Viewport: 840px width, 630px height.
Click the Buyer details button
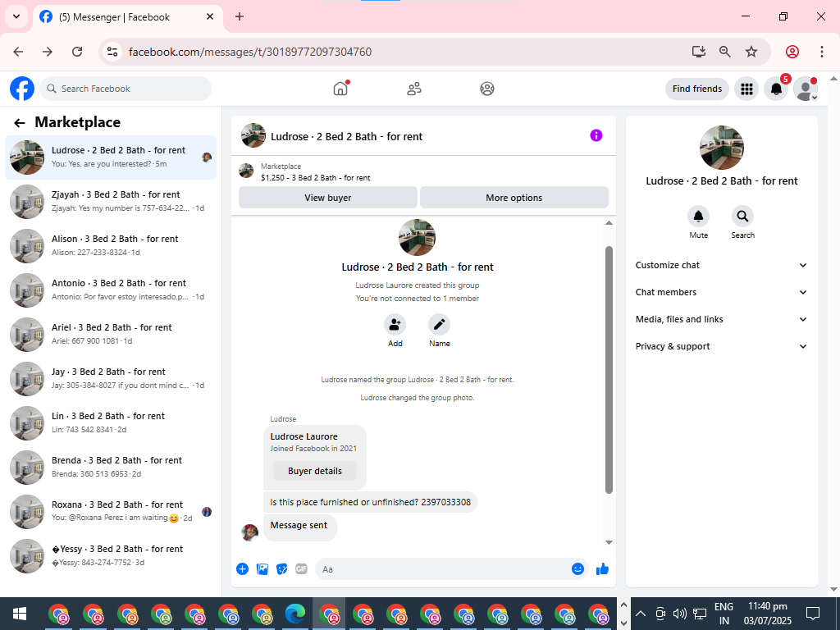click(x=315, y=471)
